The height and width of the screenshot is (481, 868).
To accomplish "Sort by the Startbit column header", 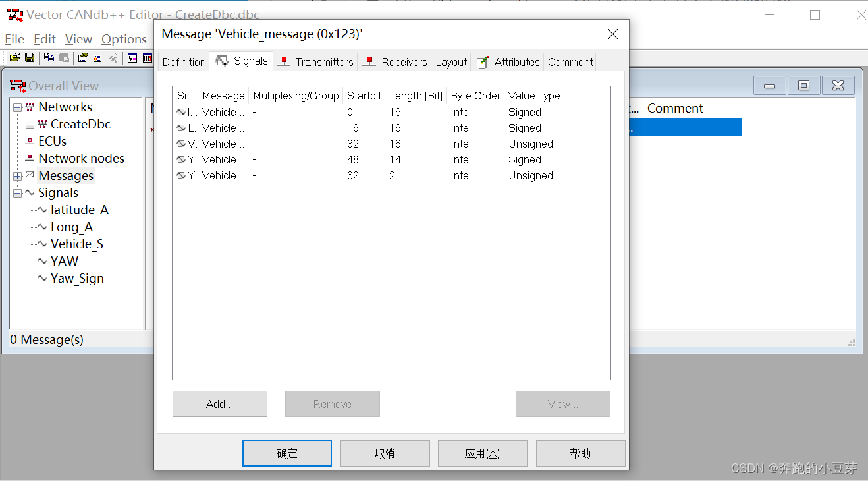I will pyautogui.click(x=364, y=96).
